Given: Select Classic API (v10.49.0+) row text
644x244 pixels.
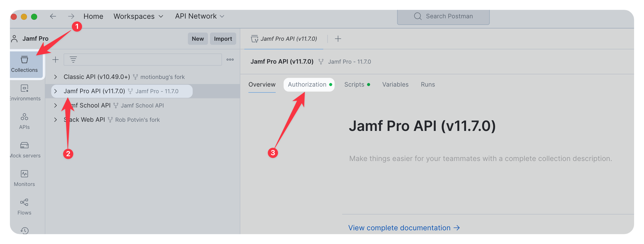Looking at the screenshot, I should [97, 77].
